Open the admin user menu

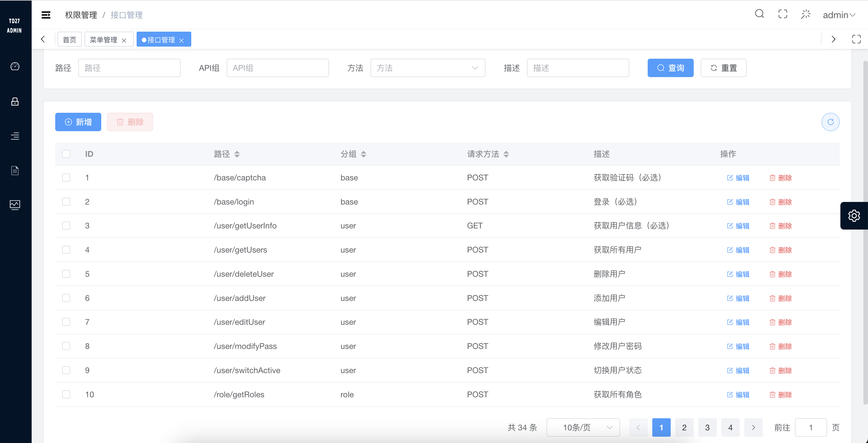(838, 15)
